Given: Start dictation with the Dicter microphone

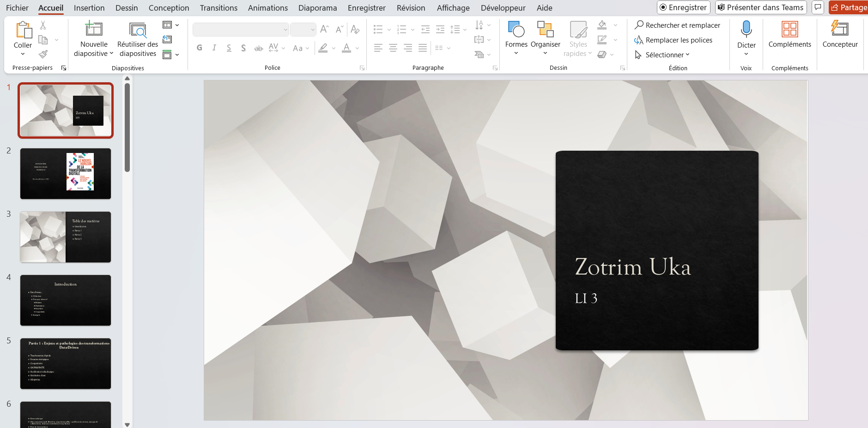Looking at the screenshot, I should click(x=746, y=30).
